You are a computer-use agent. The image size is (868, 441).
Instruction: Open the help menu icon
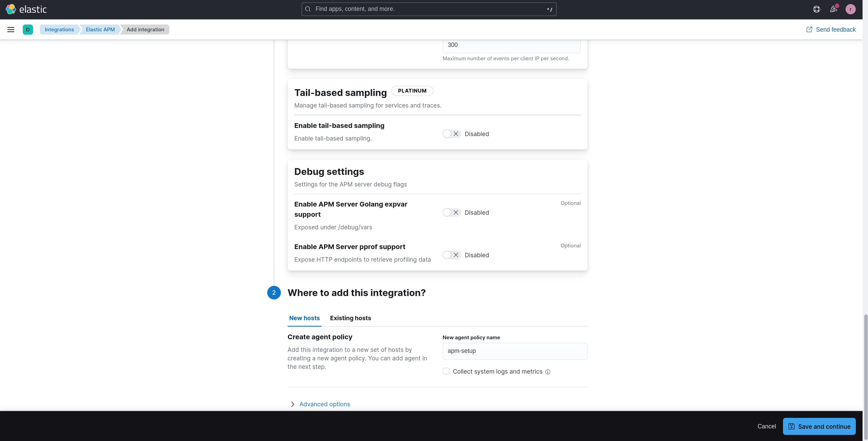pos(816,9)
